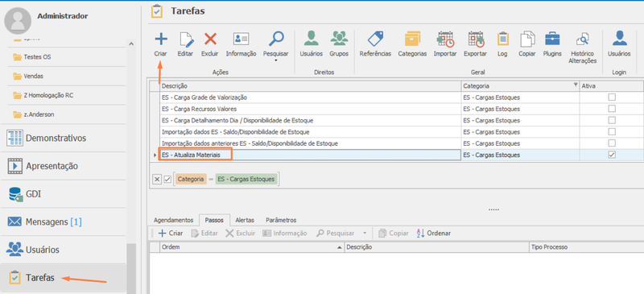Toggle Ativa for ES - Carga Grade de Valorização
This screenshot has height=294, width=644.
pos(612,97)
